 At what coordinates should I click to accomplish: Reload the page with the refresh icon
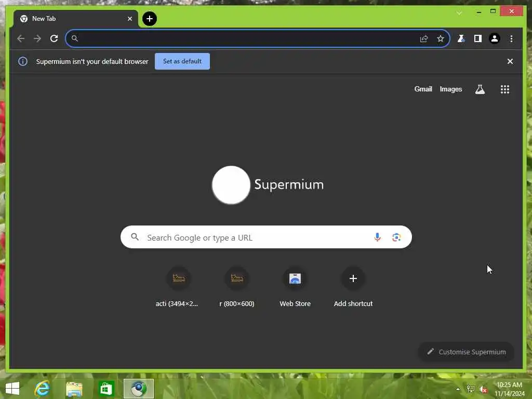coord(54,38)
